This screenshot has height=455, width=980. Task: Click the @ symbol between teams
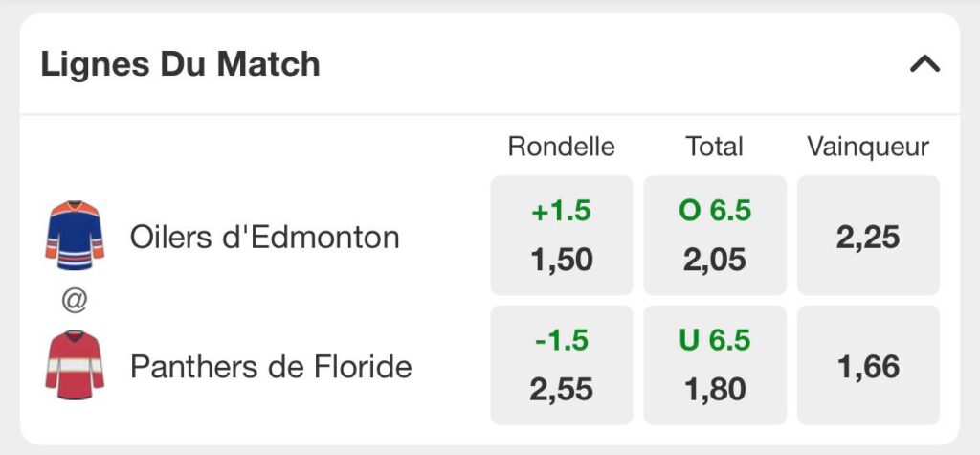[75, 301]
